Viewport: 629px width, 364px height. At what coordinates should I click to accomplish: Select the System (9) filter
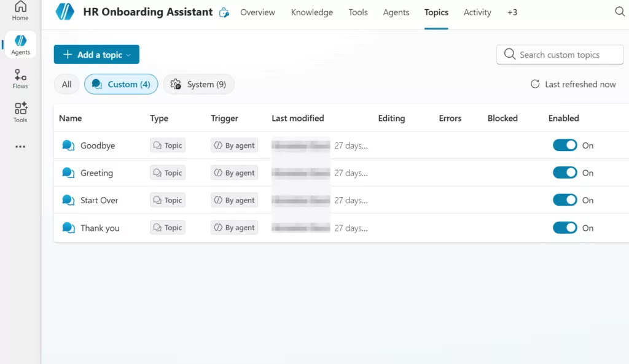198,84
